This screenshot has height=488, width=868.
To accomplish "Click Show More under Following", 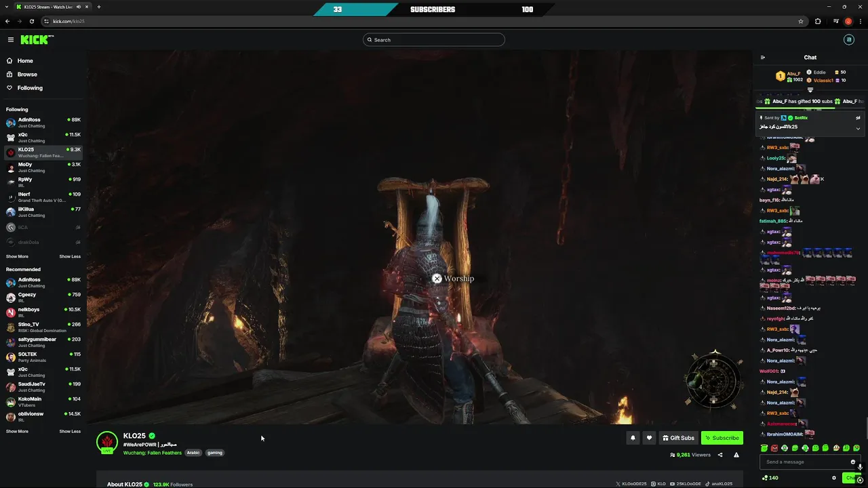I will [x=17, y=257].
